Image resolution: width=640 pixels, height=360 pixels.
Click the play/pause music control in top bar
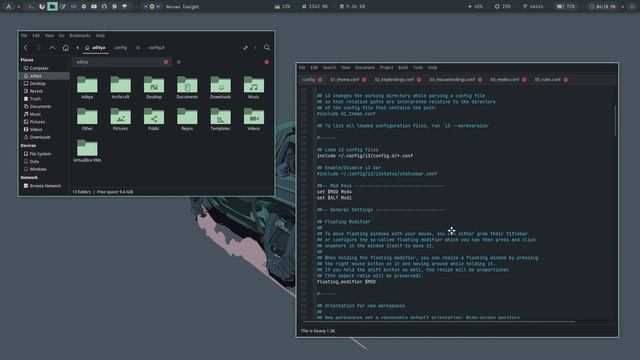(x=152, y=7)
